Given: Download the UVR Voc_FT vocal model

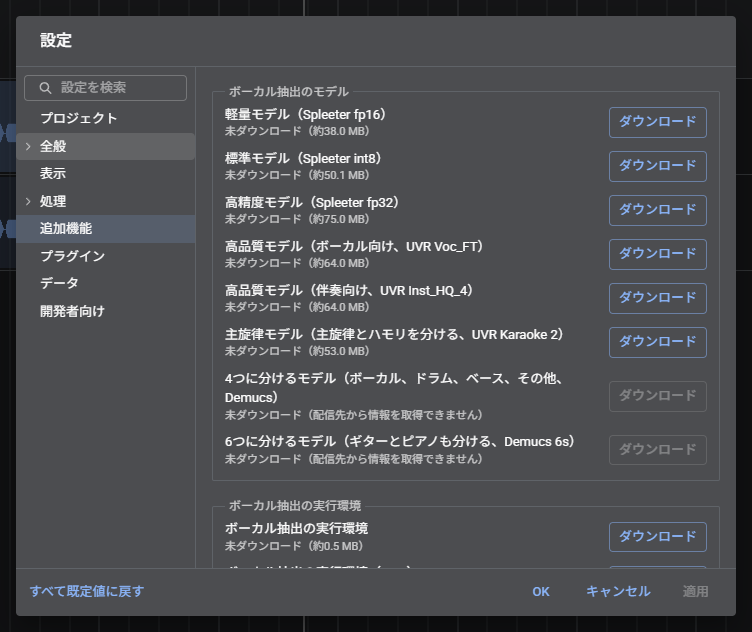Looking at the screenshot, I should [658, 255].
